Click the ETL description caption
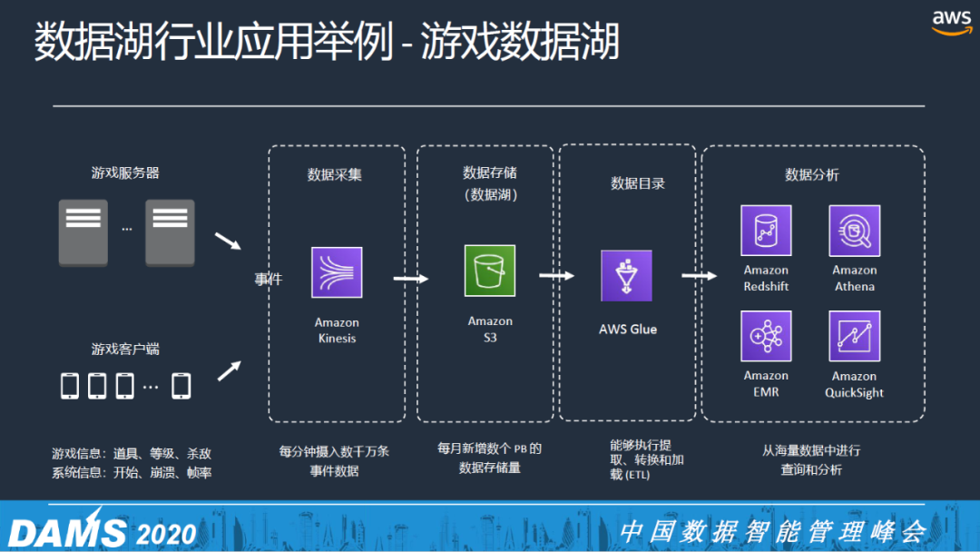Image resolution: width=980 pixels, height=552 pixels. click(647, 459)
